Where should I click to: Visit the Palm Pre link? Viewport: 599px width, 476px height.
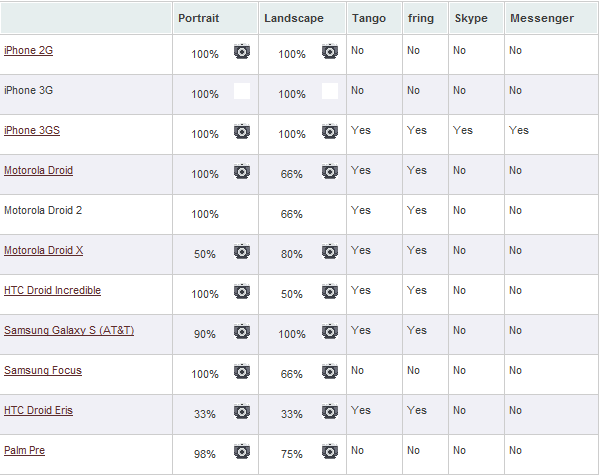(x=24, y=450)
